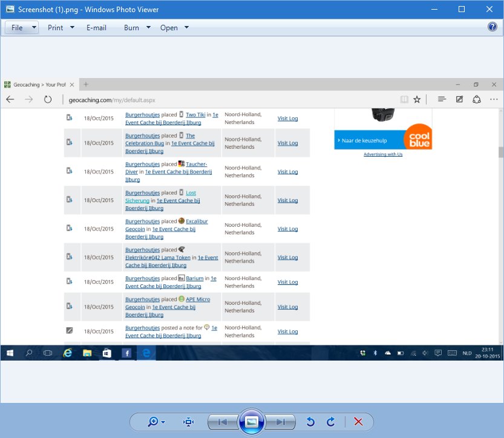Switch to actual size view
This screenshot has height=438, width=504.
point(188,422)
